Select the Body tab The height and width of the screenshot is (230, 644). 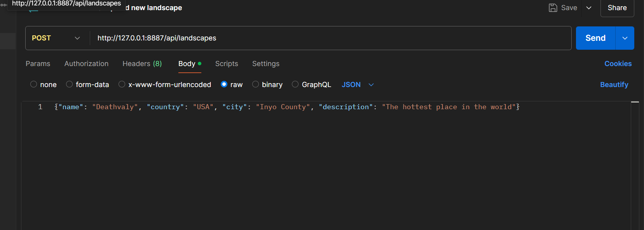pos(190,64)
